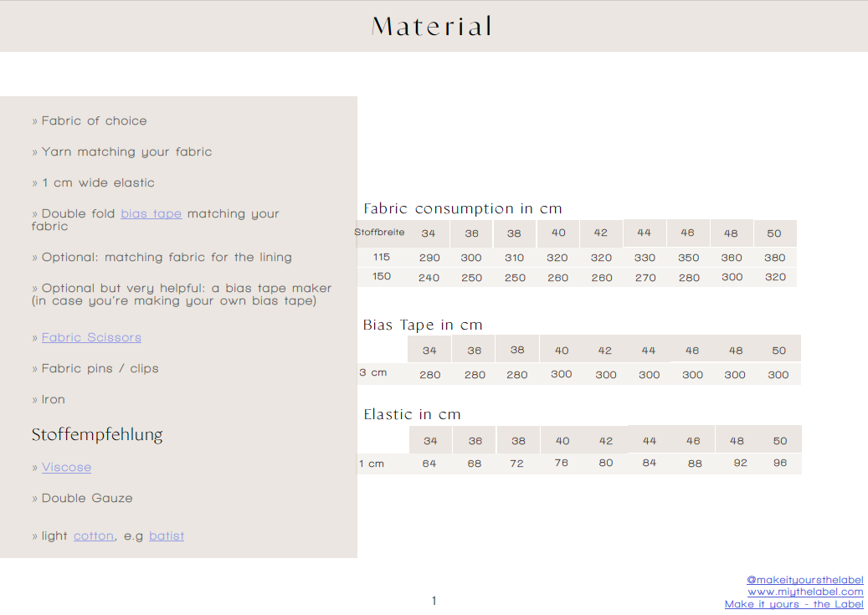Click the Double Gauze list item

pos(87,499)
